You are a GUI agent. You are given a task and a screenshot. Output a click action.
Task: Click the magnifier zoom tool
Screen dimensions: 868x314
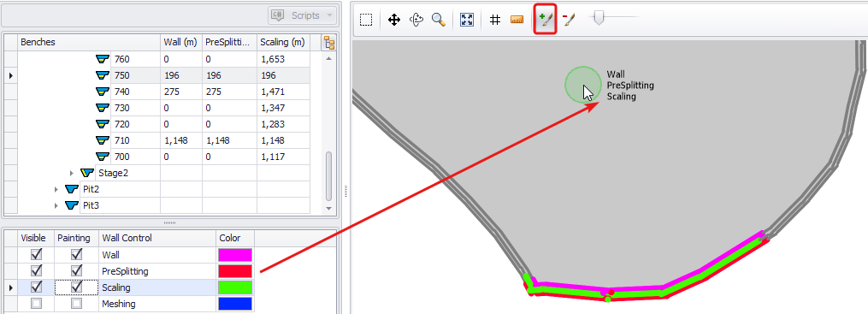tap(439, 20)
